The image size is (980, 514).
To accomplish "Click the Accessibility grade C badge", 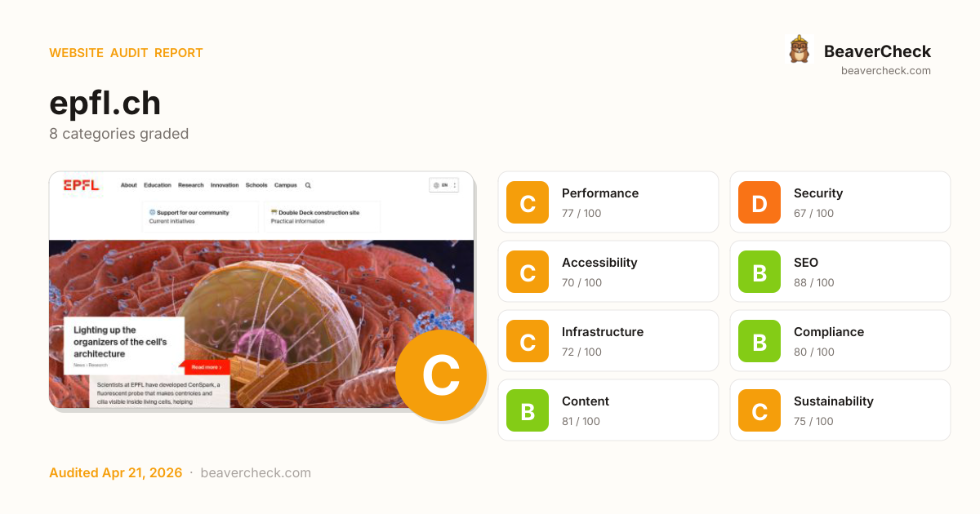I will (528, 272).
